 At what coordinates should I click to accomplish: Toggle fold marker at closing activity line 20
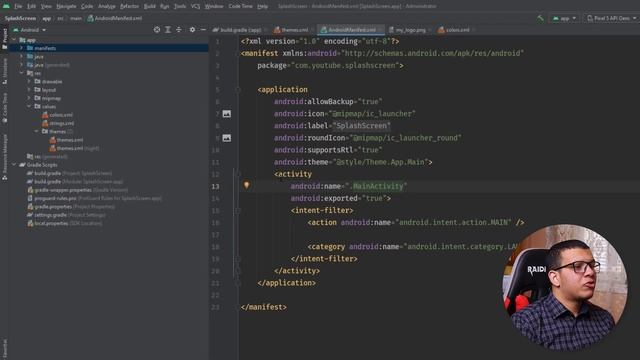(238, 271)
